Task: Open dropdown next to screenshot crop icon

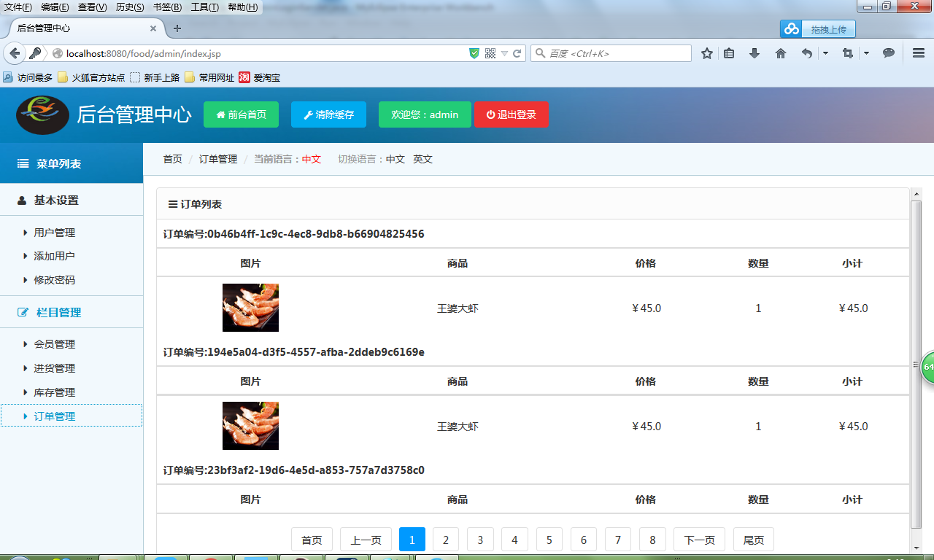Action: point(866,53)
